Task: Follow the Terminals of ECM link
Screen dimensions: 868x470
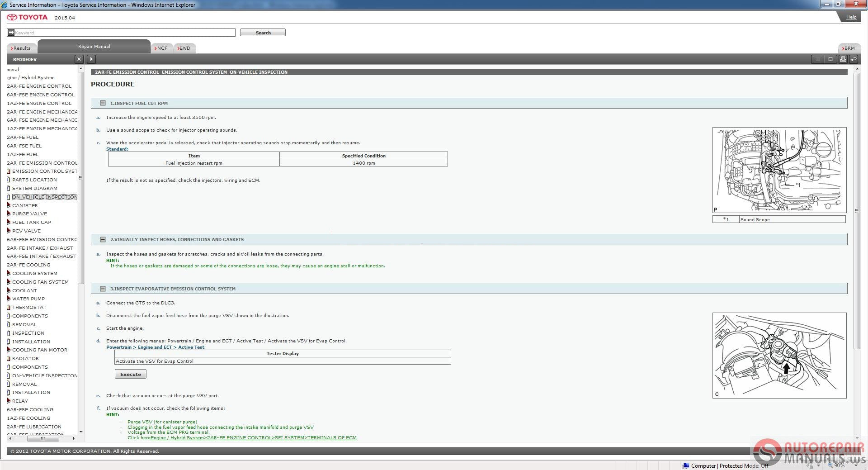Action: point(253,438)
